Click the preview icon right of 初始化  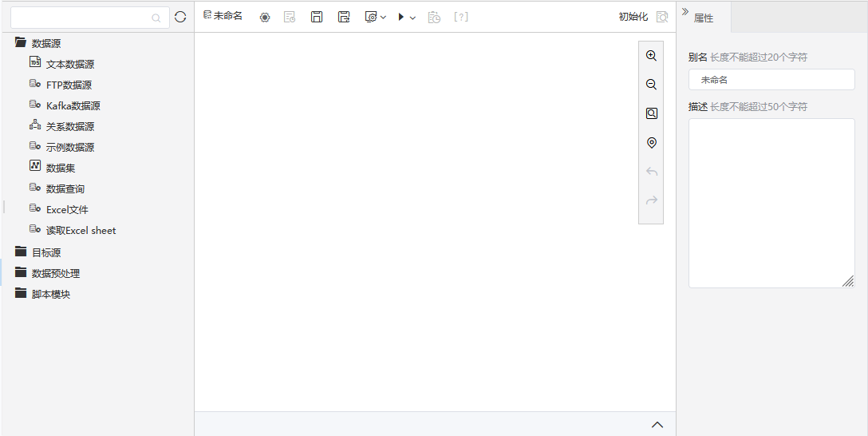(x=662, y=17)
